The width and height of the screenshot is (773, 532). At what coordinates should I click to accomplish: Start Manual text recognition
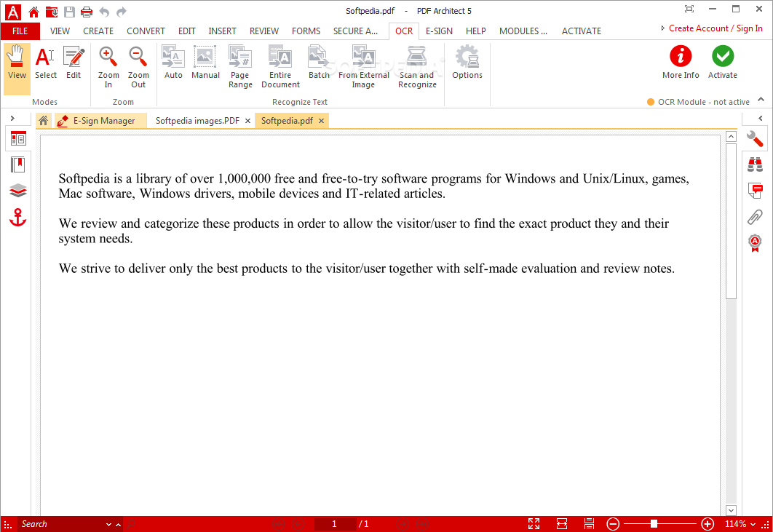click(205, 63)
